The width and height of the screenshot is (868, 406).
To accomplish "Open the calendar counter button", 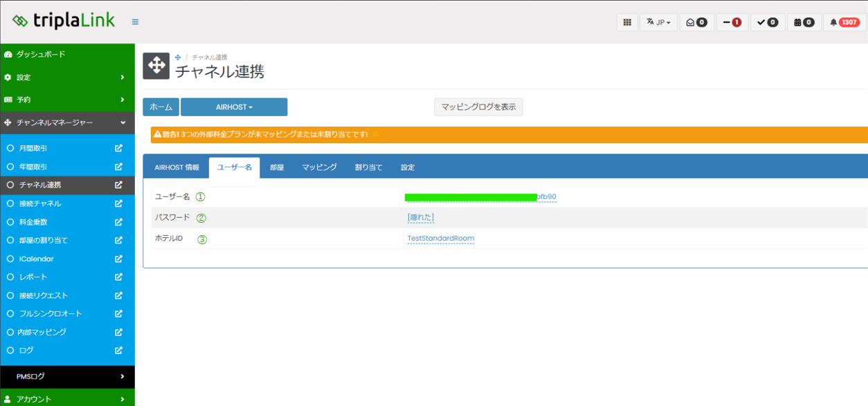I will click(804, 22).
